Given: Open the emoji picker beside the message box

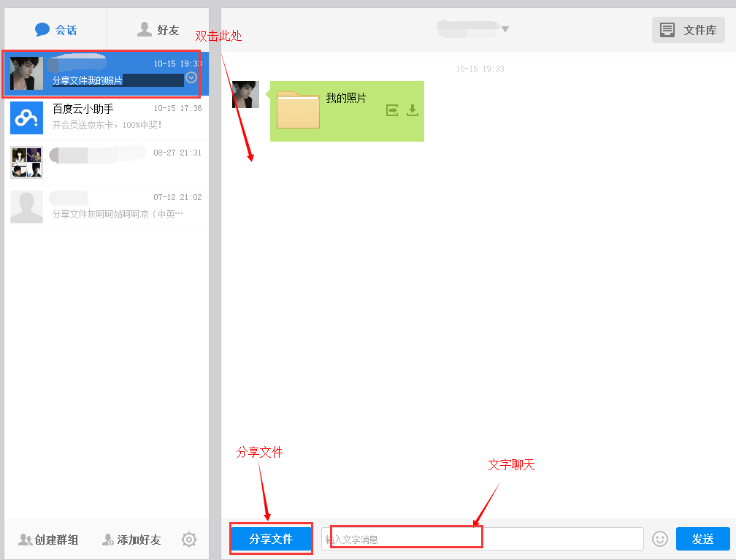Looking at the screenshot, I should coord(659,539).
